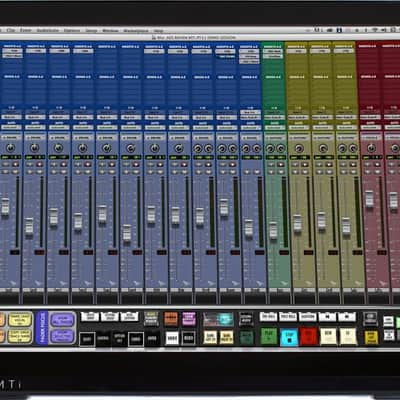Open the AudioSuite menu
This screenshot has height=400, width=400.
click(48, 30)
